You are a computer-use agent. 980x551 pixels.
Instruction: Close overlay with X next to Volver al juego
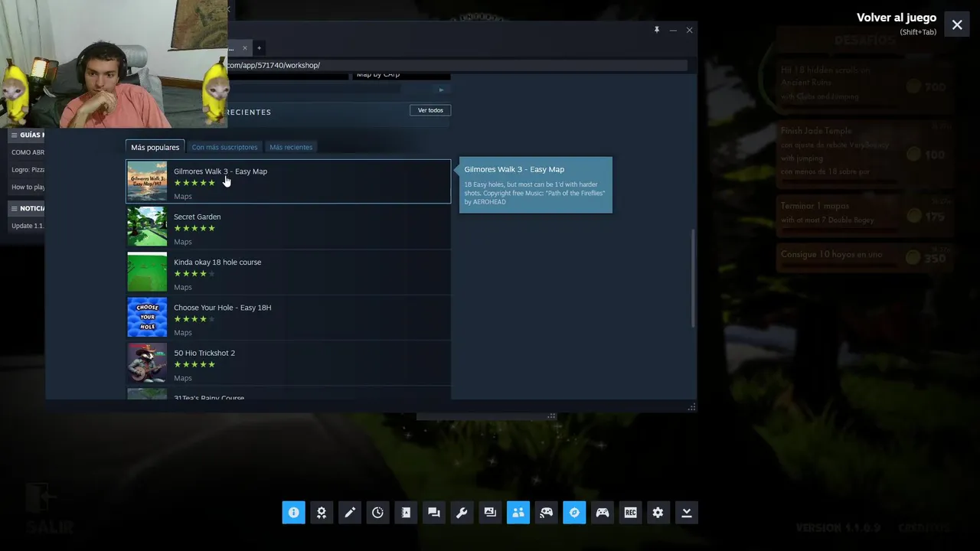click(957, 24)
